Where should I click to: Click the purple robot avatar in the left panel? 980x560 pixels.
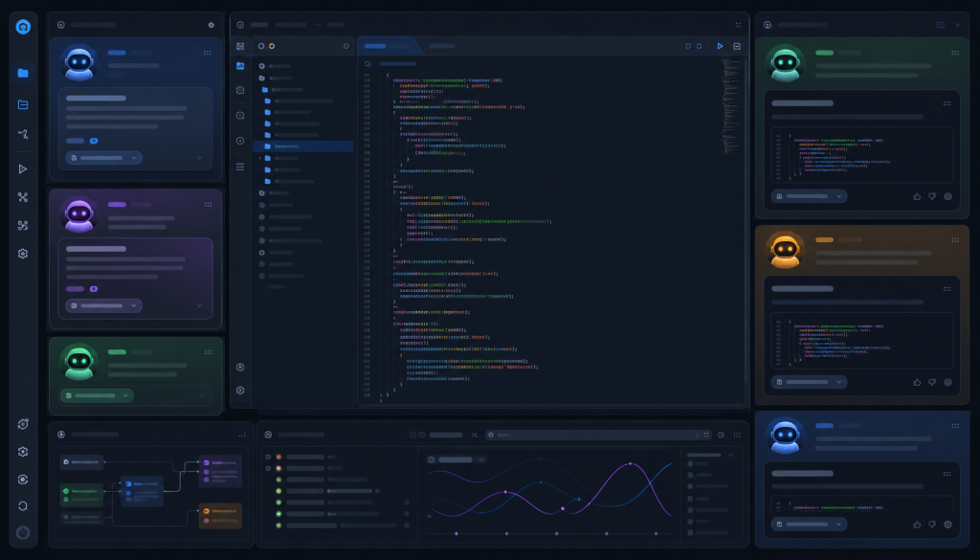(x=79, y=215)
